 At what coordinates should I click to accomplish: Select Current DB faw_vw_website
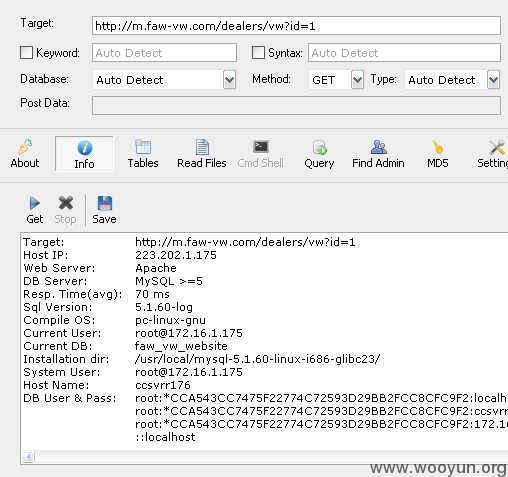(181, 346)
